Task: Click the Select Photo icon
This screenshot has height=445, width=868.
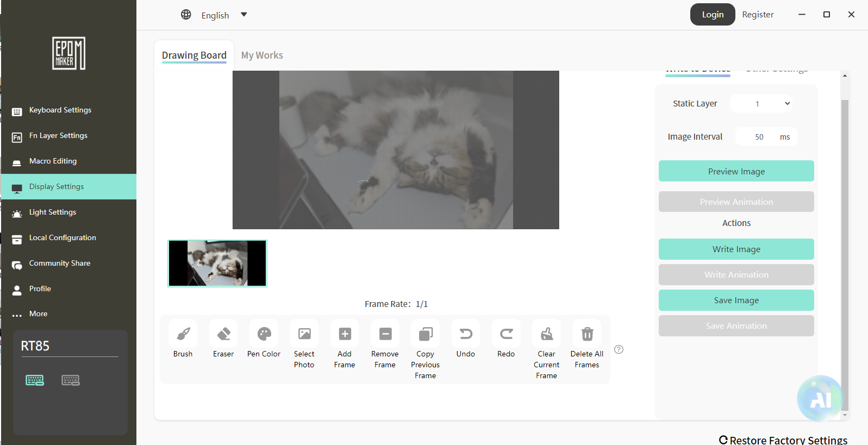Action: [304, 334]
